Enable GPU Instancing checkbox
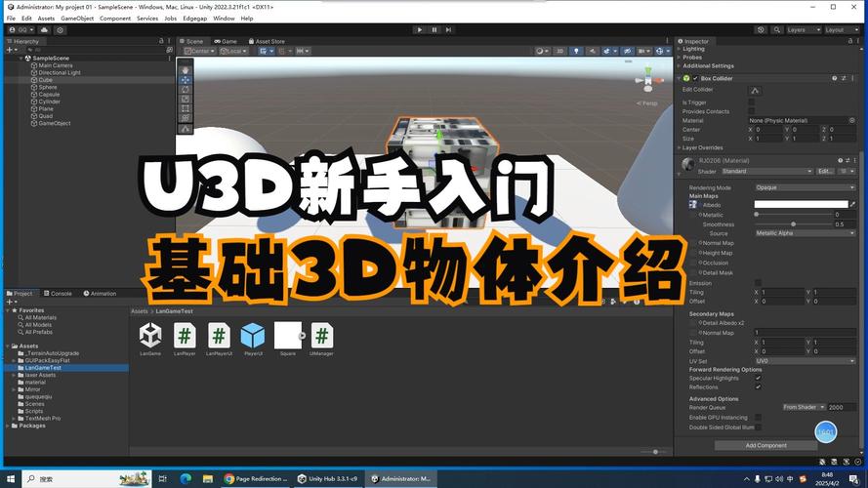 pyautogui.click(x=758, y=418)
